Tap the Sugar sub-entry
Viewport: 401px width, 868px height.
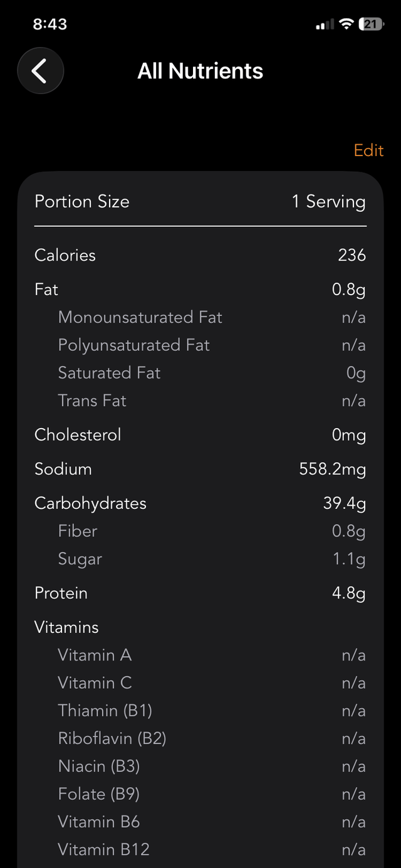pyautogui.click(x=80, y=559)
